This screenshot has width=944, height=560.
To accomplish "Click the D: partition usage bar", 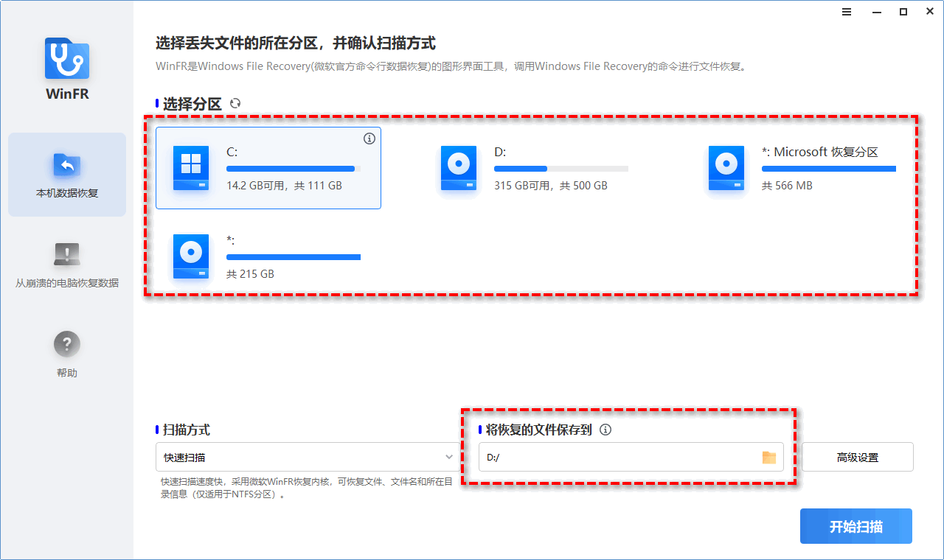I will tap(561, 169).
